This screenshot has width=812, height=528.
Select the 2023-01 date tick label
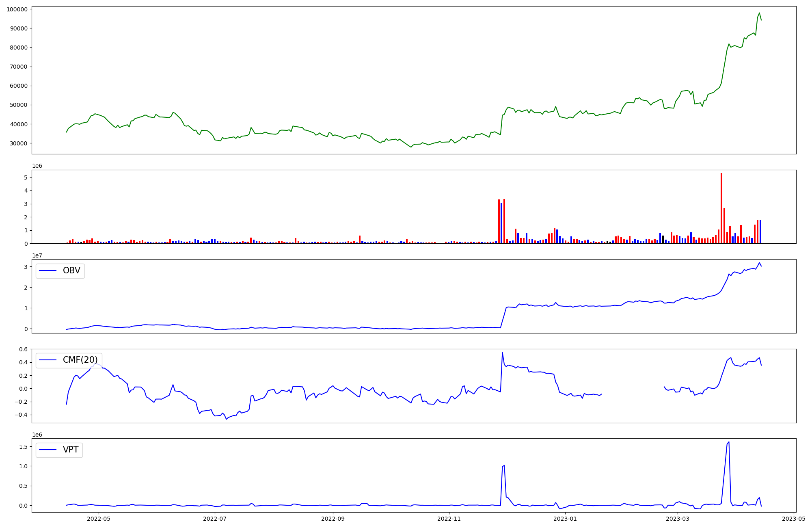click(566, 519)
